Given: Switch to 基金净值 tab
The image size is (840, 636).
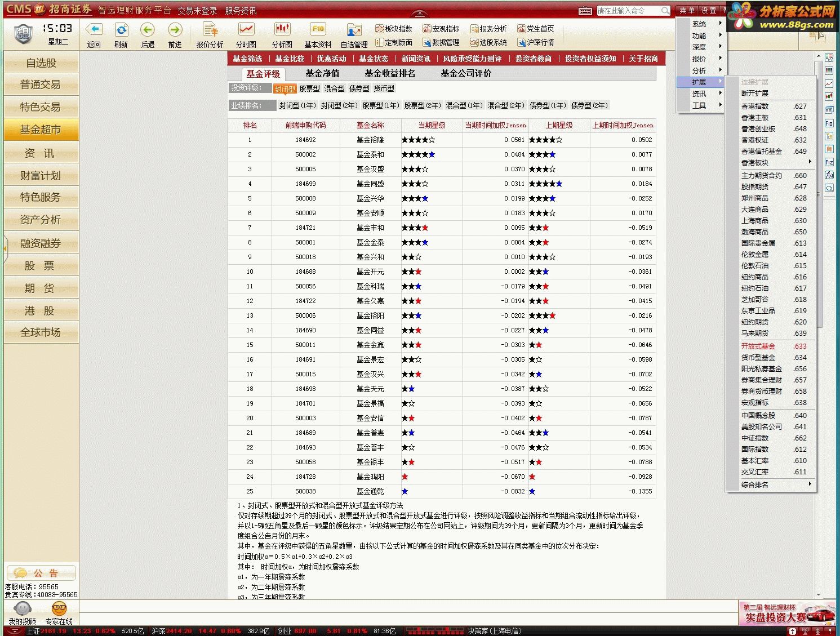Looking at the screenshot, I should (x=322, y=73).
